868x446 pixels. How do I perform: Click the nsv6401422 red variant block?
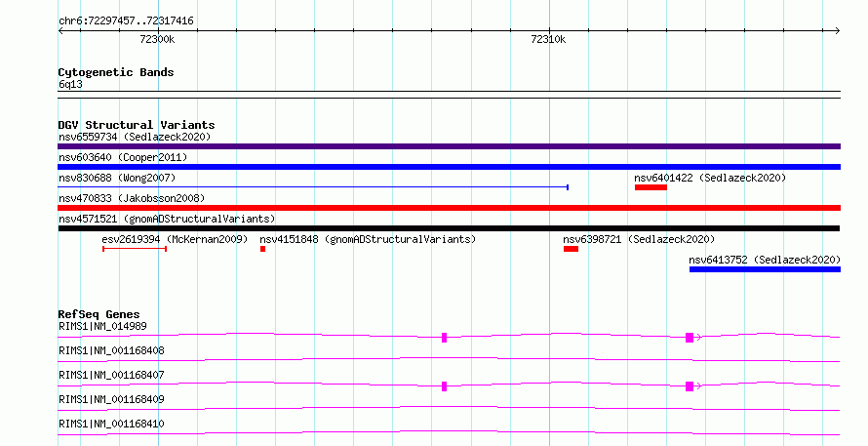pos(651,187)
